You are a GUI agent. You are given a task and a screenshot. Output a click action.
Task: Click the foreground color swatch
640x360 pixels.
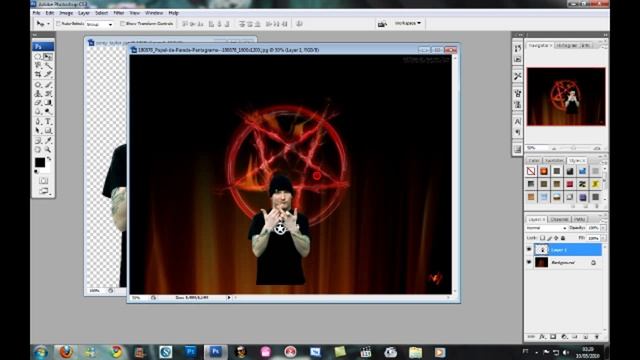[40, 162]
